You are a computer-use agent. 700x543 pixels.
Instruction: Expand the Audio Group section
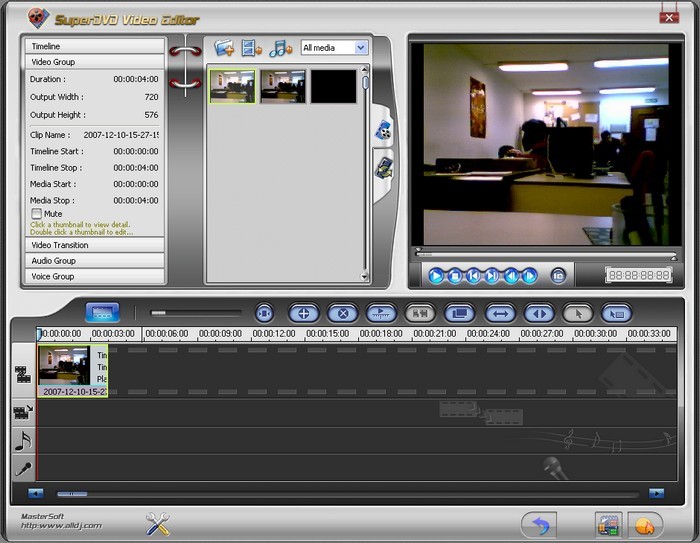pyautogui.click(x=94, y=261)
